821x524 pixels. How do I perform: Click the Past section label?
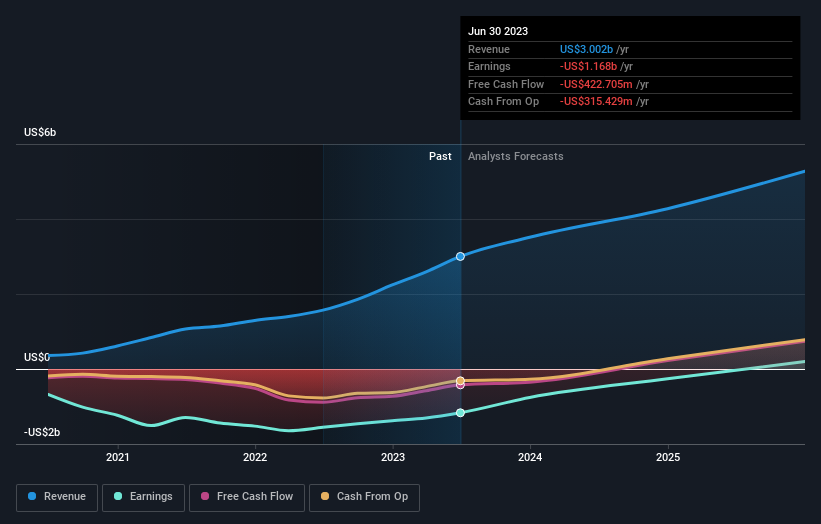click(440, 157)
